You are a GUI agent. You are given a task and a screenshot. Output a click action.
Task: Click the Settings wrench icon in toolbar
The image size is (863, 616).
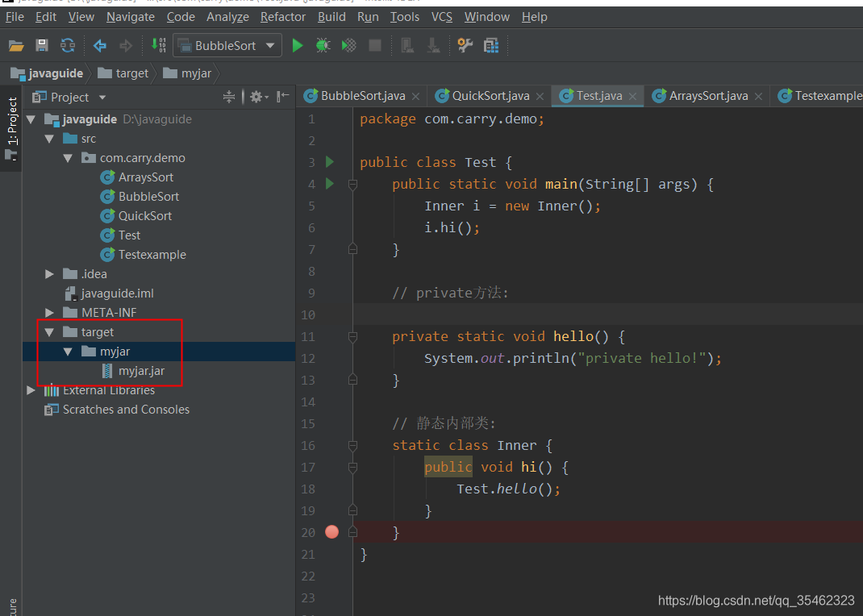click(x=465, y=45)
